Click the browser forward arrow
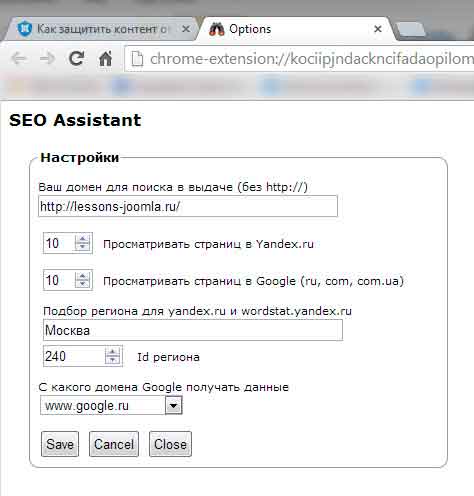The width and height of the screenshot is (474, 496). point(47,59)
